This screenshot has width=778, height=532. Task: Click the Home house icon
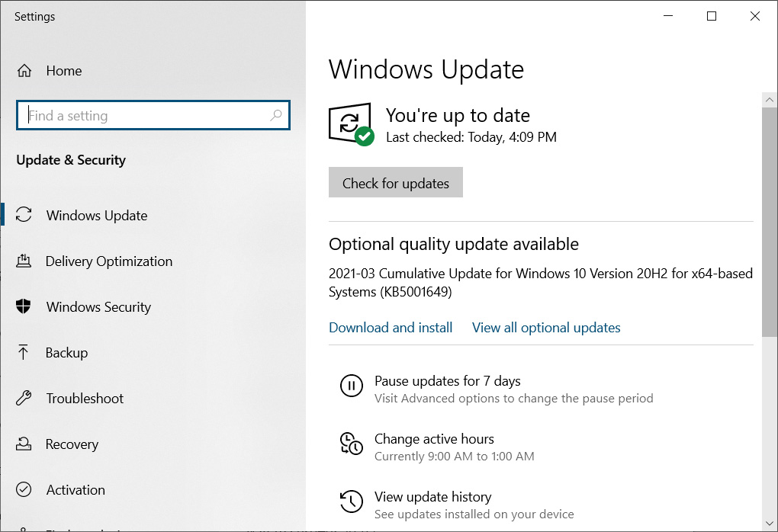coord(24,71)
